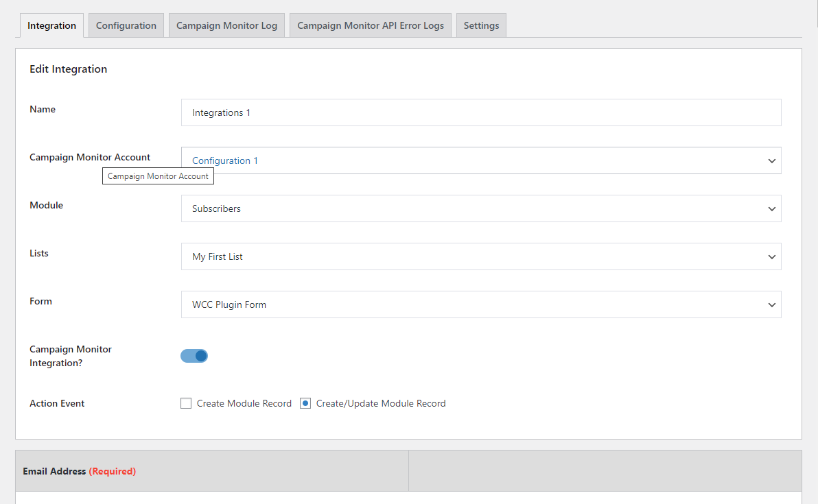Open the Module dropdown showing Subscribers
The image size is (818, 504).
coord(481,208)
